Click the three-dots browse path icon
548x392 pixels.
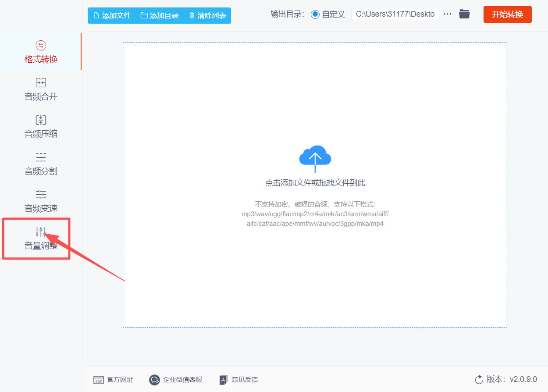(447, 14)
